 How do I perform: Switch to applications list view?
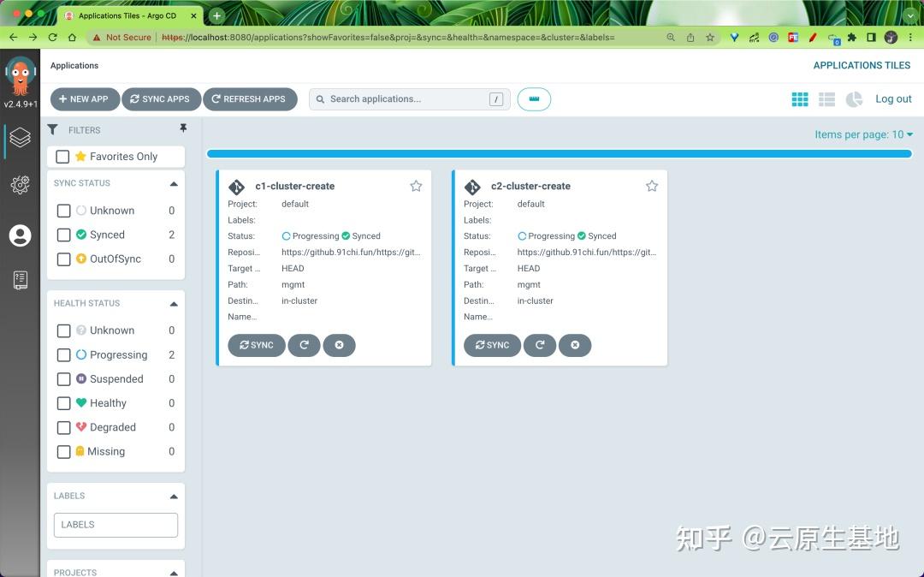point(826,98)
